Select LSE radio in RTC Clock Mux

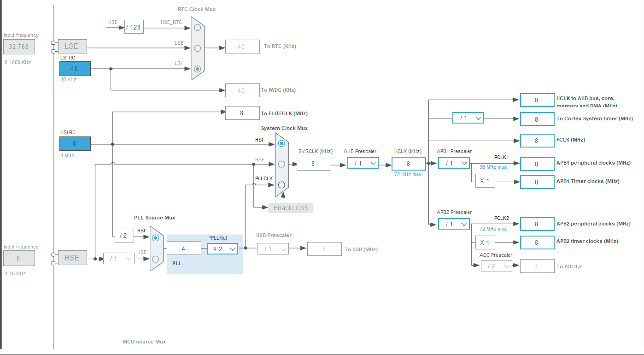[x=198, y=48]
